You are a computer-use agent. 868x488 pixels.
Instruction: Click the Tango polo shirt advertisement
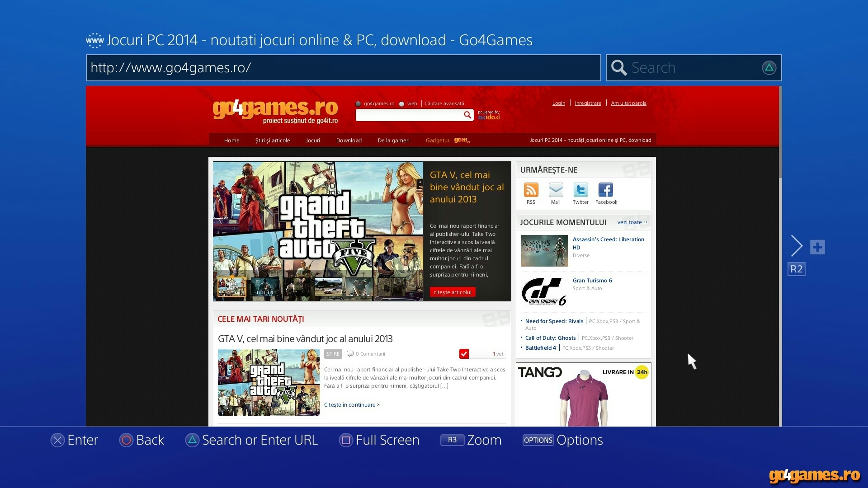coord(584,394)
